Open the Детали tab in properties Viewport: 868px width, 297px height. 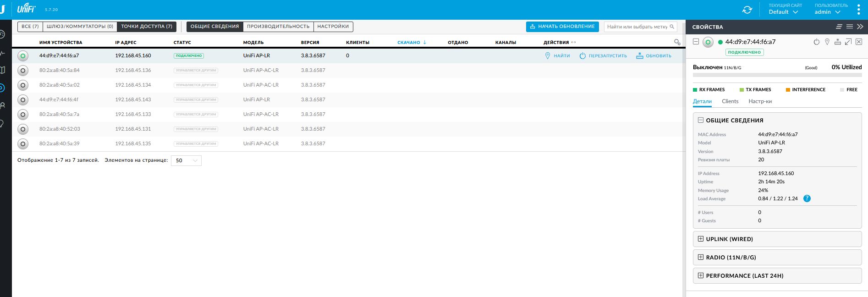702,101
